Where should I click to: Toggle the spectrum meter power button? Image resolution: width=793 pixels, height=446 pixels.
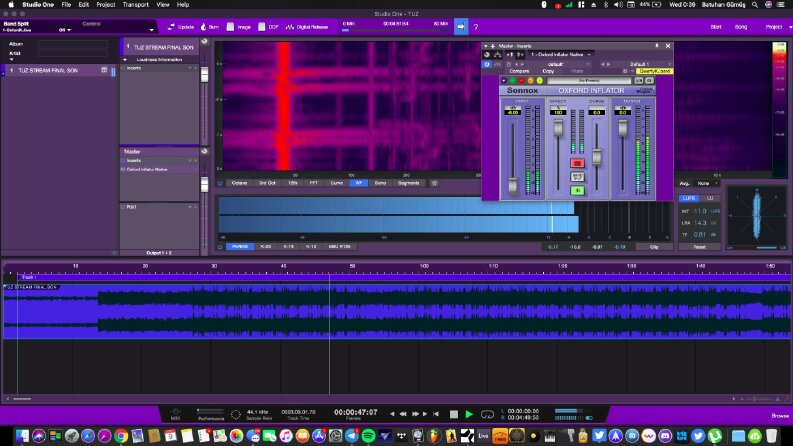click(x=220, y=183)
